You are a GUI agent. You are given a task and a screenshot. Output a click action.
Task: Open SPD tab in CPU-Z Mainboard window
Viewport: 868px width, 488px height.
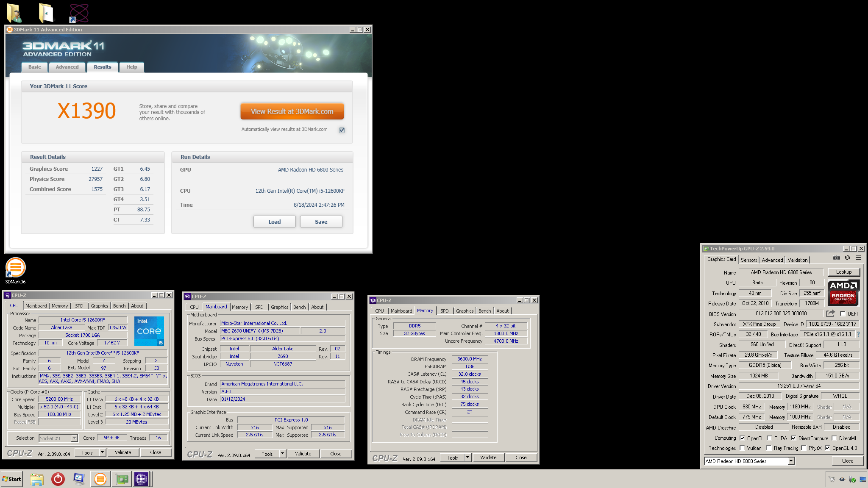tap(259, 307)
